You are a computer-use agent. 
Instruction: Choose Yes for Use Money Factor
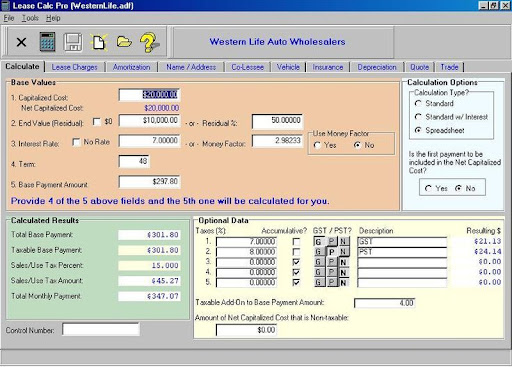[x=317, y=145]
